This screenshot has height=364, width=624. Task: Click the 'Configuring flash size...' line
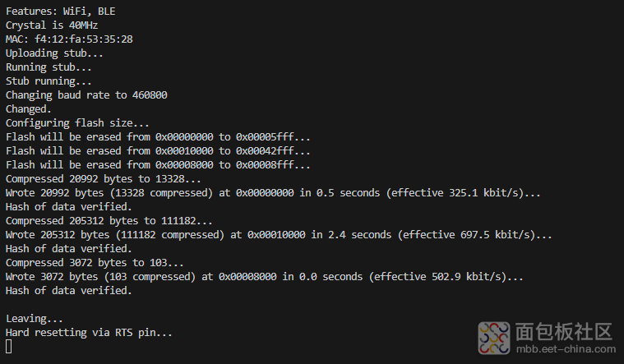77,123
